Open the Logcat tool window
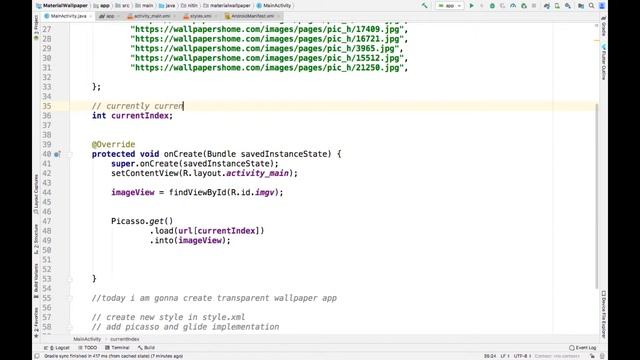Viewport: 640px width, 360px height. (x=57, y=348)
